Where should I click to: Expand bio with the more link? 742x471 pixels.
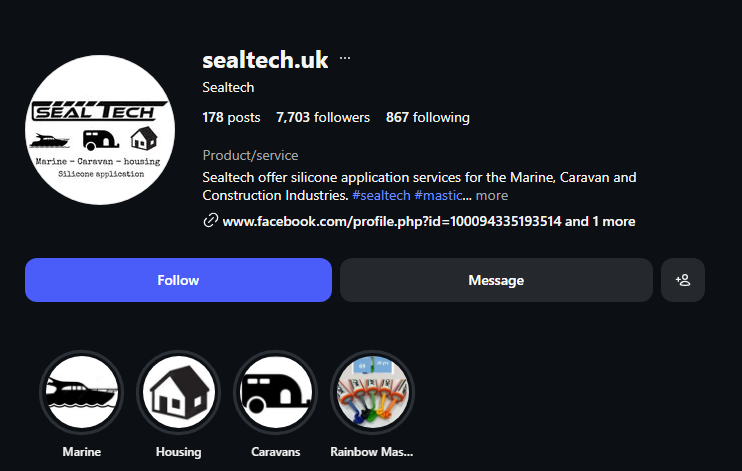click(x=492, y=195)
